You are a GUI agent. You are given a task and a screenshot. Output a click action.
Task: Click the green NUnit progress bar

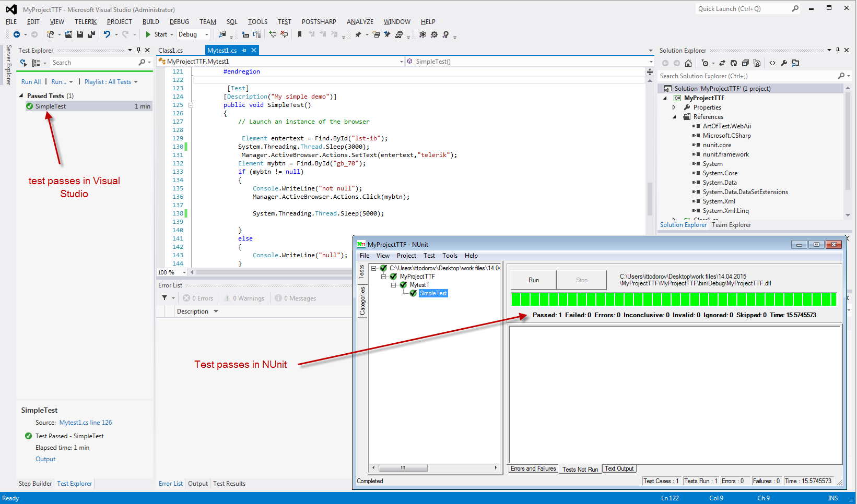click(674, 299)
